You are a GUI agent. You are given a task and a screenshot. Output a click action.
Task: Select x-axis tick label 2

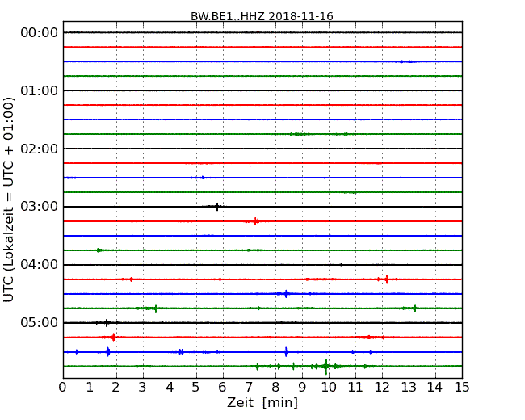point(115,388)
